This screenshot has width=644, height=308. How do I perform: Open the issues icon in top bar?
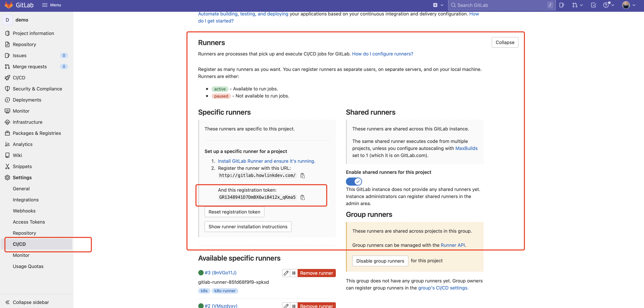point(562,5)
